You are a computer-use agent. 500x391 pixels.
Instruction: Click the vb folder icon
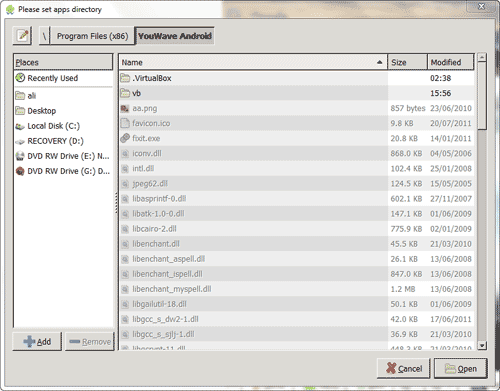125,93
